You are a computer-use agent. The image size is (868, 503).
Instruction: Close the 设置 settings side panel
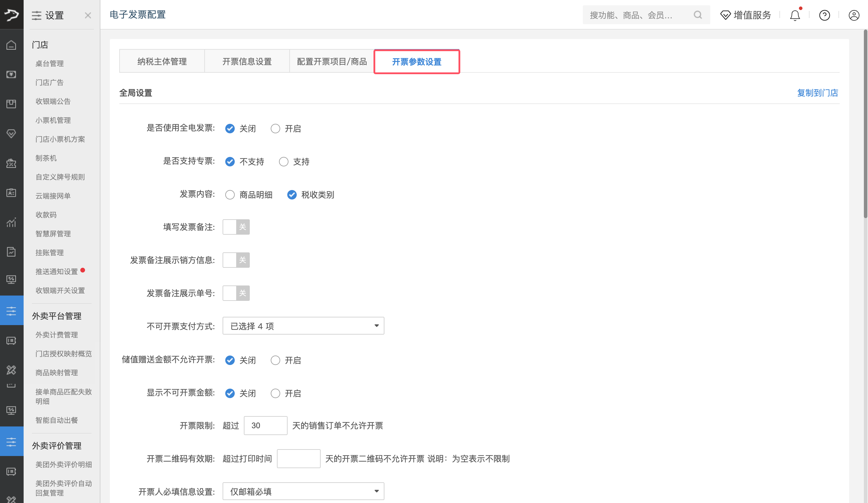click(88, 15)
